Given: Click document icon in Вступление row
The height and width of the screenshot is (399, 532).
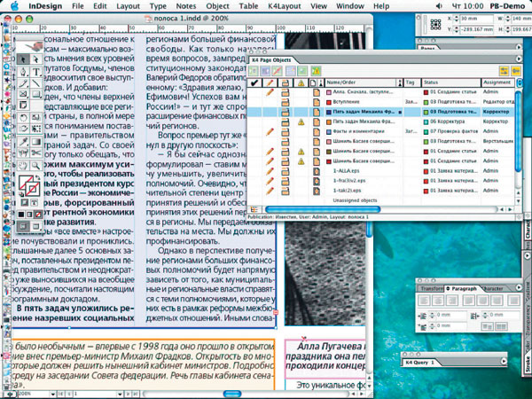Looking at the screenshot, I should 317,102.
